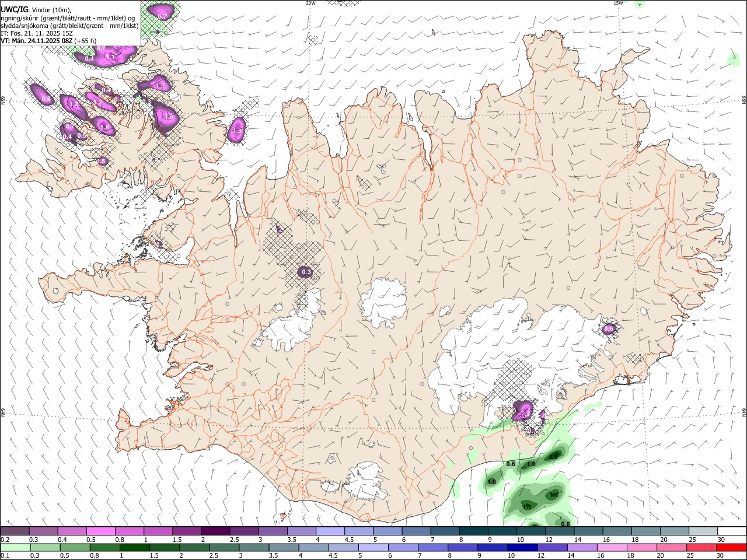Viewport: 747px width, 560px height.
Task: Click the '0.3' snow value in central Iceland
Action: [x=306, y=272]
